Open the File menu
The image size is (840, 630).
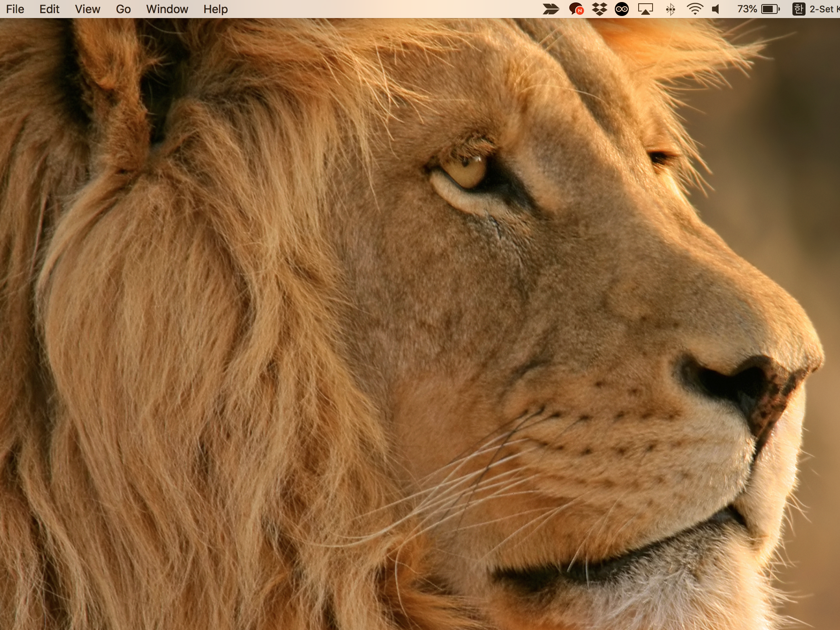[15, 9]
